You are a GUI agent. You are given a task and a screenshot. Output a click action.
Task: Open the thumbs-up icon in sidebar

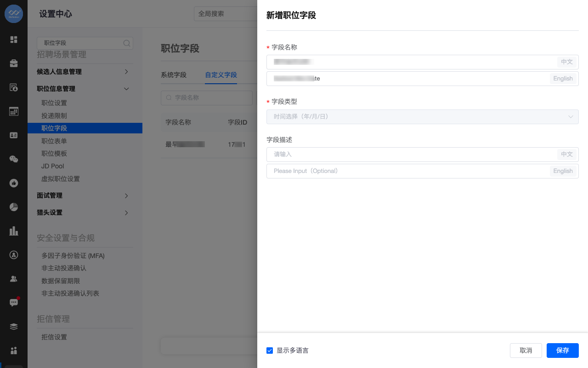click(x=14, y=183)
